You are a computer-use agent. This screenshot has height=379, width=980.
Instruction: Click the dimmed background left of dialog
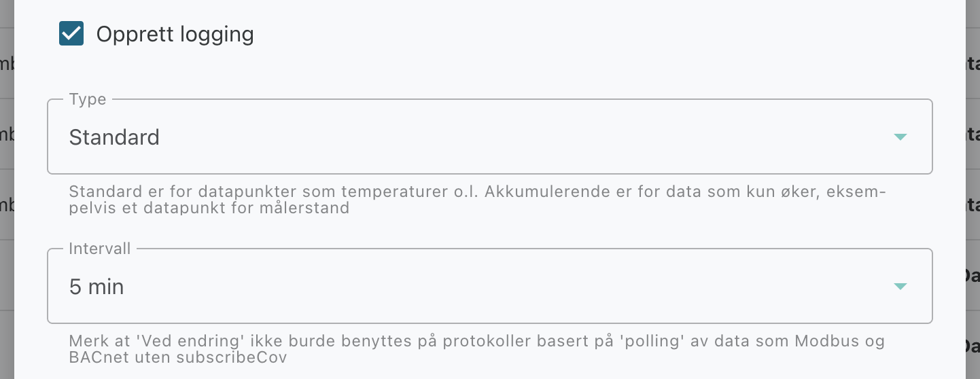point(7,190)
